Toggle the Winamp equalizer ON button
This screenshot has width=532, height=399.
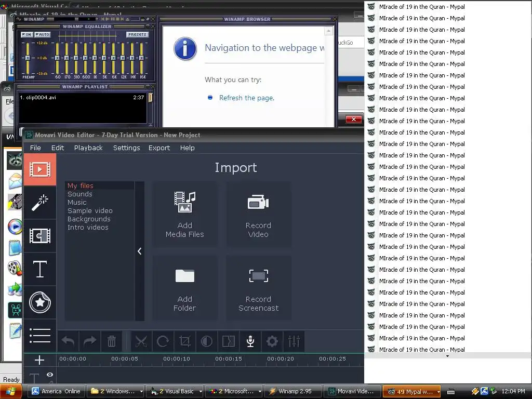(x=27, y=35)
